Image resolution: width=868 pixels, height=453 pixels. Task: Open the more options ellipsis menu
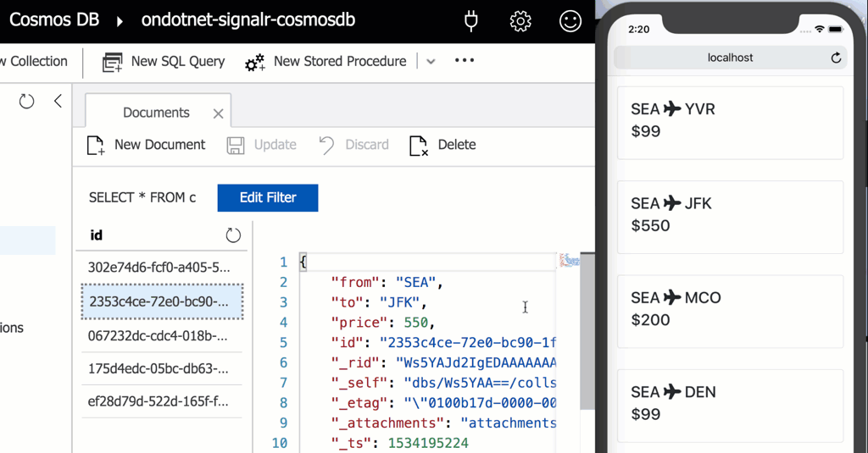(x=465, y=60)
